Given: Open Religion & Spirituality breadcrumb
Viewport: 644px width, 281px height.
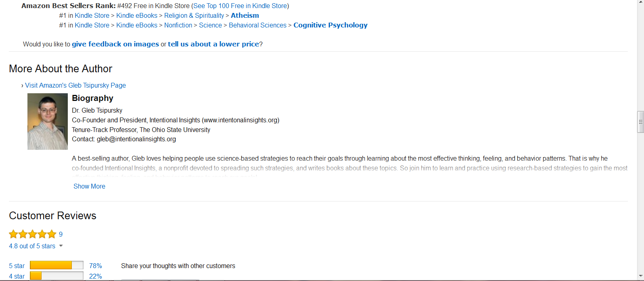Looking at the screenshot, I should 194,15.
